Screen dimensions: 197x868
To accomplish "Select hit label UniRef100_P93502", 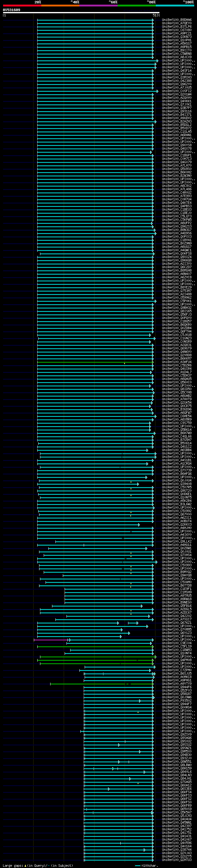I will click(x=176, y=700).
